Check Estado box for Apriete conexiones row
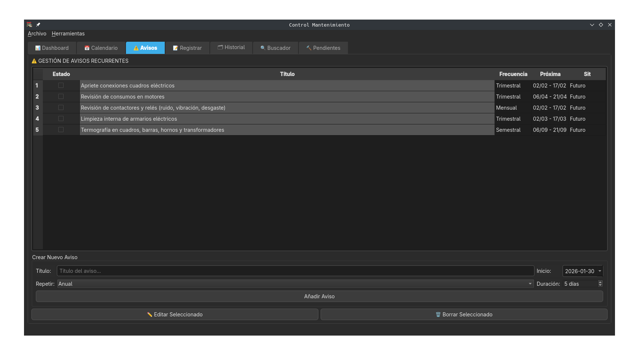Viewport: 639px width, 364px height. pos(61,85)
